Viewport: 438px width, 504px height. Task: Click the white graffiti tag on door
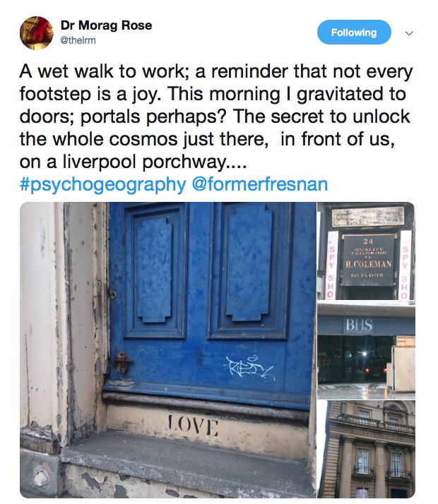pyautogui.click(x=250, y=368)
